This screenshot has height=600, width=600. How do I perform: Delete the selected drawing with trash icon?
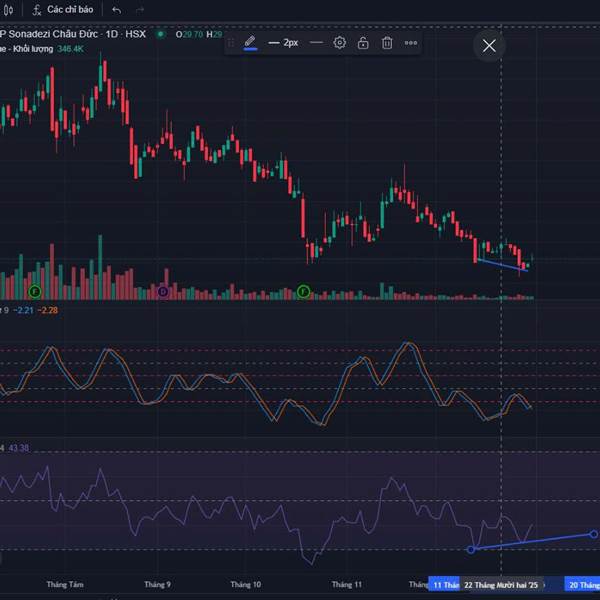pyautogui.click(x=387, y=42)
